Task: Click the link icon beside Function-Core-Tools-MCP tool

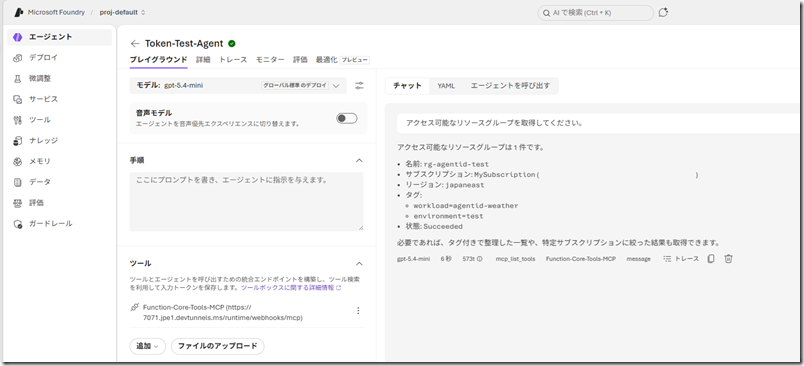Action: point(135,308)
